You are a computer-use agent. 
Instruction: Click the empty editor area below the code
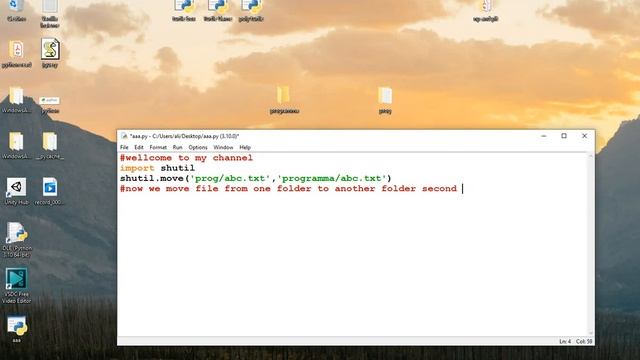pos(353,265)
